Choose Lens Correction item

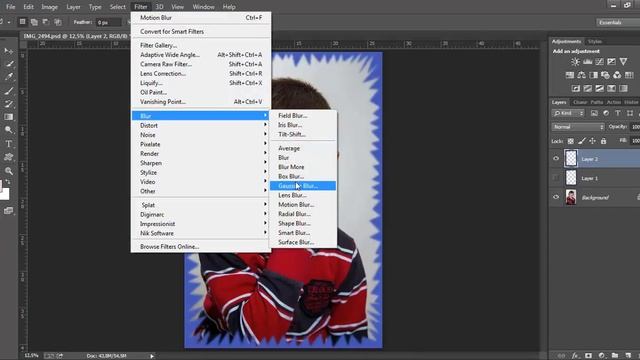point(201,73)
